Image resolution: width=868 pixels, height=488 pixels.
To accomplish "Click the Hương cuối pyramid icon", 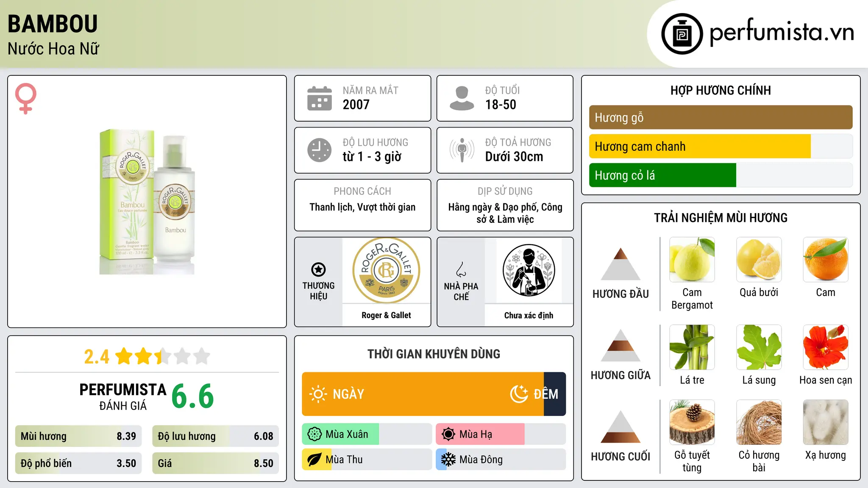I will [620, 427].
